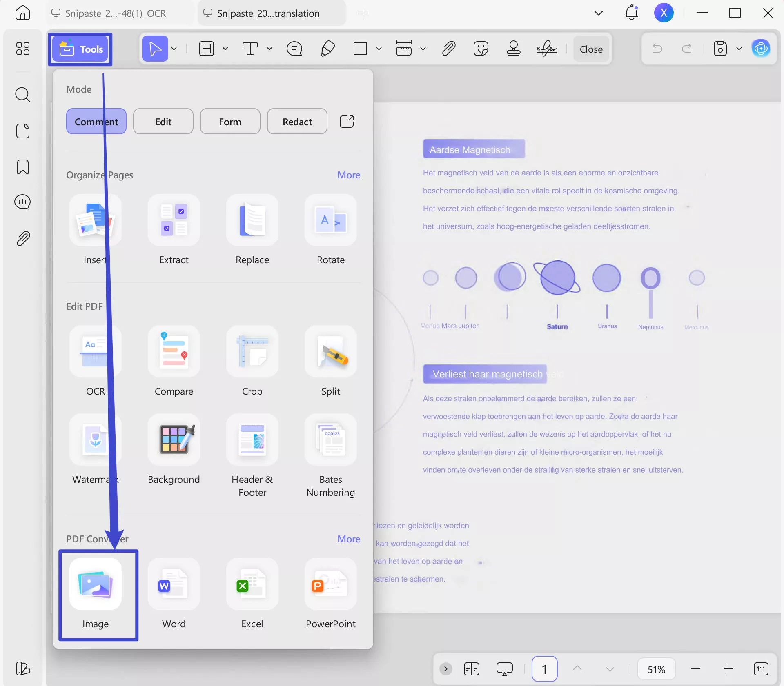Select the highlighter pen tool
Image resolution: width=784 pixels, height=686 pixels.
[x=328, y=49]
